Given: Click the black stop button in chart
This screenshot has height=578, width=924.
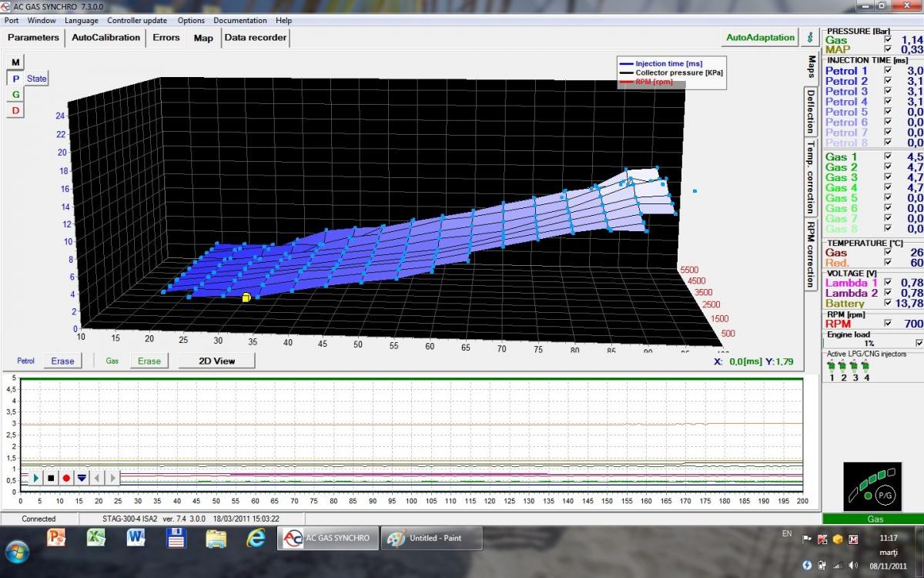Looking at the screenshot, I should coord(51,478).
